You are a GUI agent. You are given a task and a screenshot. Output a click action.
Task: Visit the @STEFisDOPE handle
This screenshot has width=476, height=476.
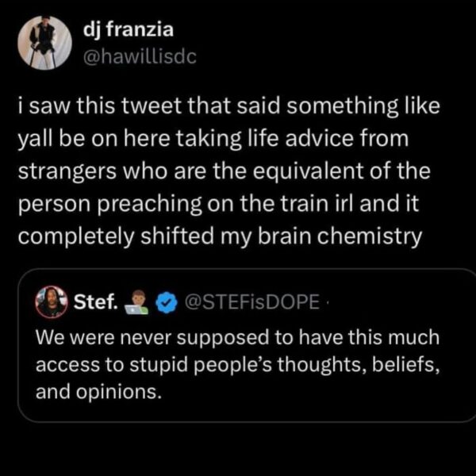click(x=251, y=302)
